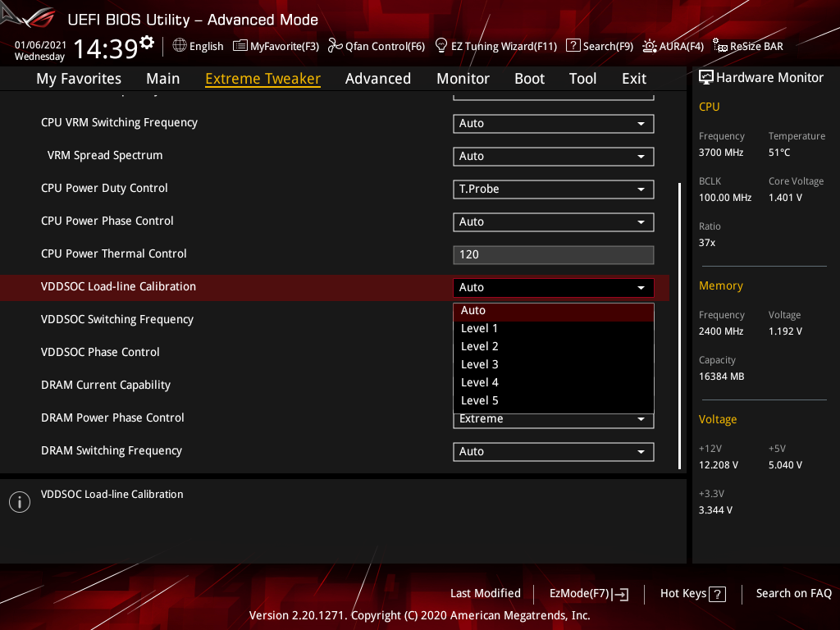Start EZ Tuning Wizard(F11)
The width and height of the screenshot is (840, 630).
[x=496, y=46]
